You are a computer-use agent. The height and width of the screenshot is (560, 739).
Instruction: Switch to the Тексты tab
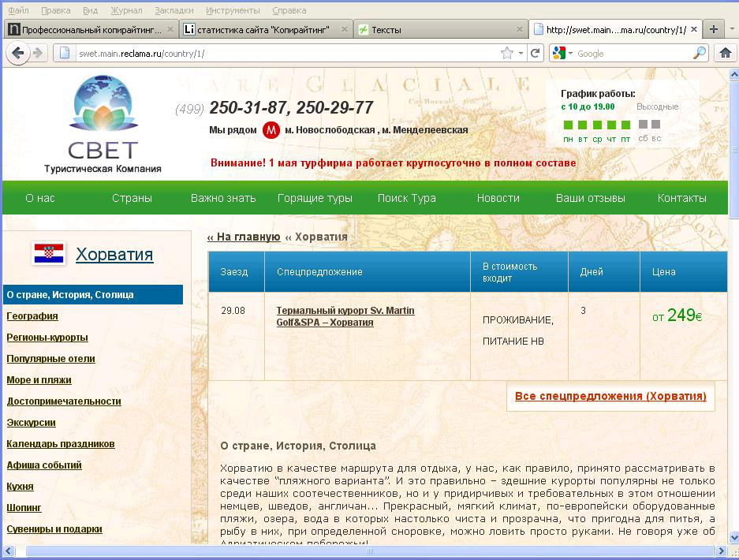[441, 30]
